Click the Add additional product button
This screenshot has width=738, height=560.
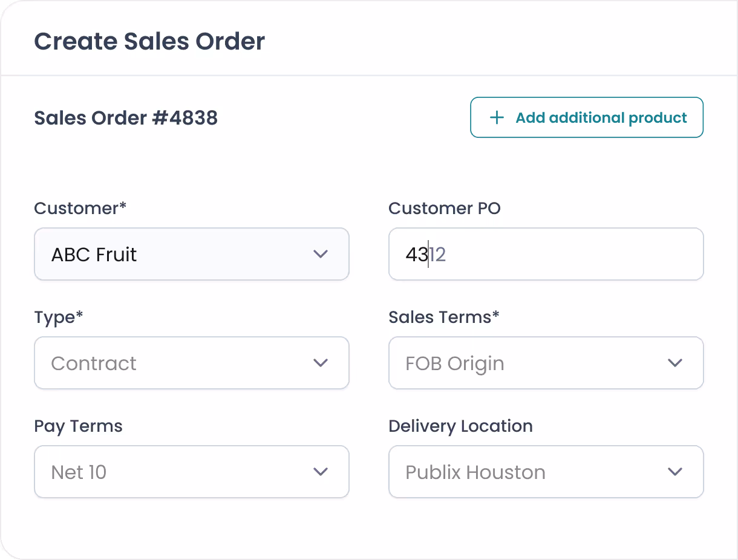click(586, 117)
